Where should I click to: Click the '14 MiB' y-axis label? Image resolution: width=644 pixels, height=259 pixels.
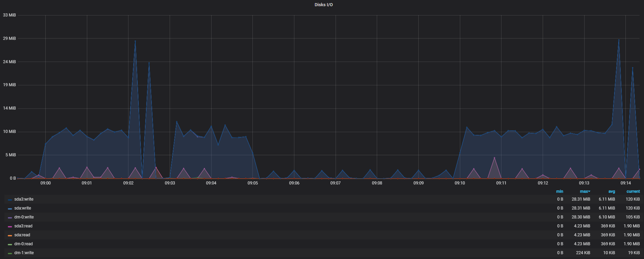coord(9,108)
